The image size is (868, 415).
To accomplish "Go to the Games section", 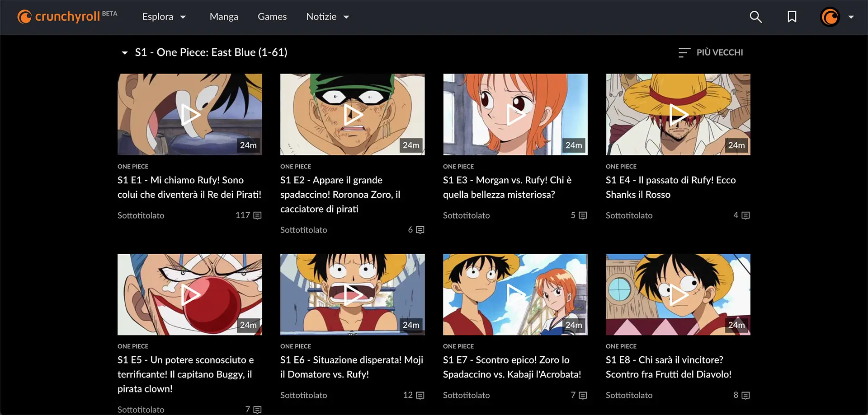I will pyautogui.click(x=272, y=17).
